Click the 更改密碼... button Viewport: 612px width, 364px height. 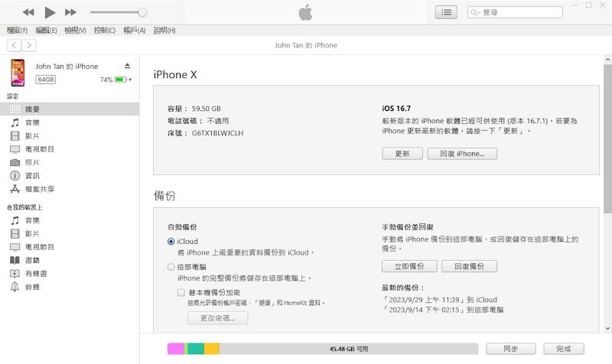pyautogui.click(x=217, y=318)
